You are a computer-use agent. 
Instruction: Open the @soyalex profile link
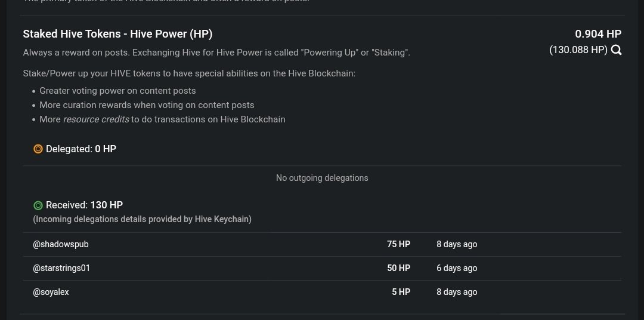[51, 292]
